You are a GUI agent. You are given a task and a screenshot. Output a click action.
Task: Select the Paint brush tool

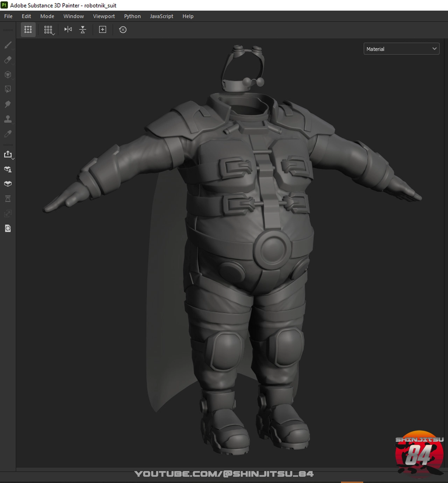point(8,45)
